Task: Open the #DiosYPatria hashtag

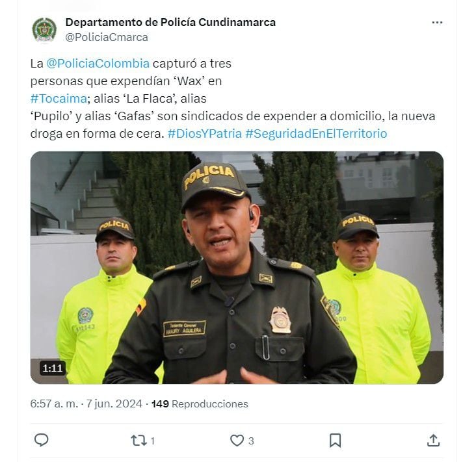Action: [205, 134]
